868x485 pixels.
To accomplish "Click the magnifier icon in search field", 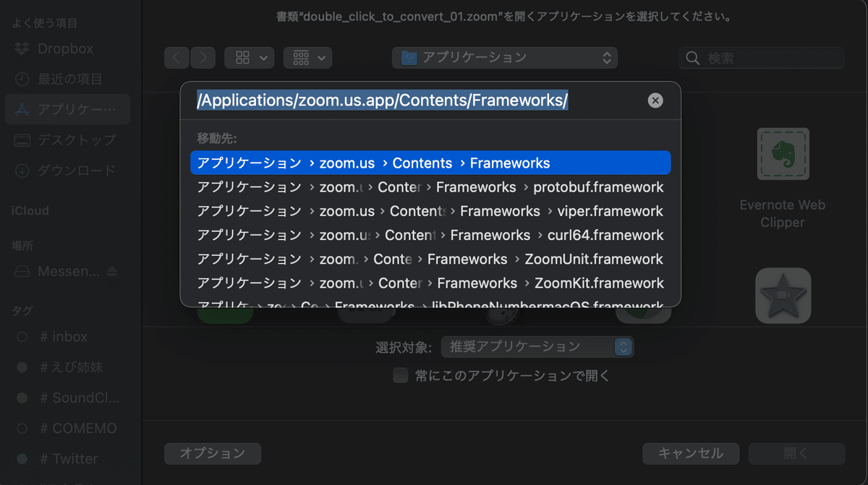I will [693, 58].
